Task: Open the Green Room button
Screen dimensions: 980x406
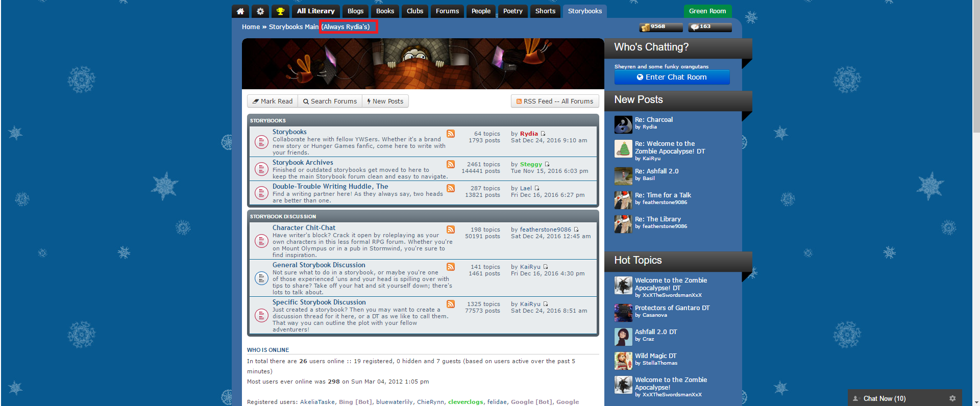Action: [x=707, y=11]
